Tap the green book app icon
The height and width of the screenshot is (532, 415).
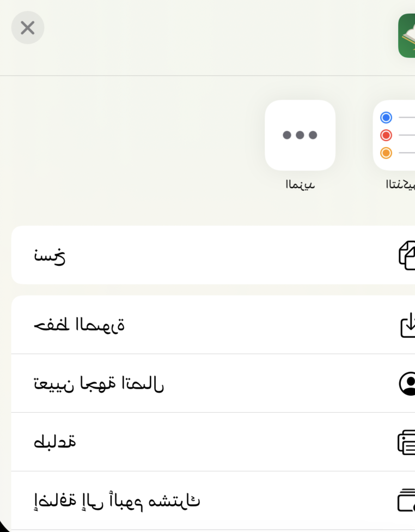407,36
